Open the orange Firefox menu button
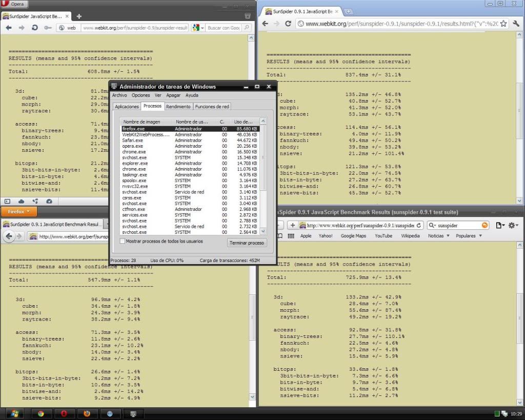This screenshot has height=420, width=525. pos(19,212)
